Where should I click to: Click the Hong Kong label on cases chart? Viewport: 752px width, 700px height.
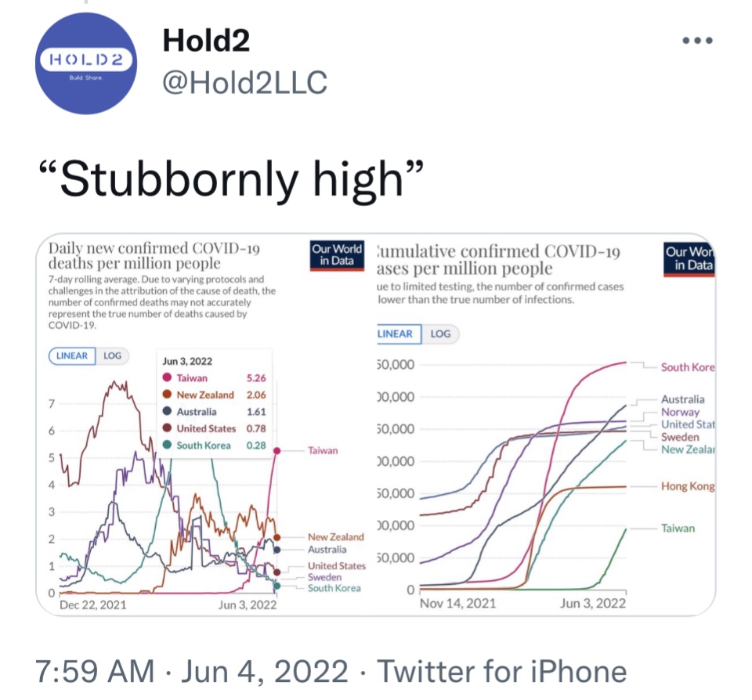click(x=687, y=486)
